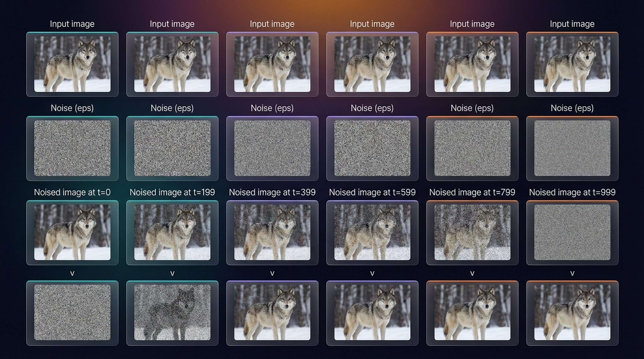The image size is (644, 359).
Task: Click the 'Noise (eps)' label in the t=399 column
Action: tap(272, 108)
